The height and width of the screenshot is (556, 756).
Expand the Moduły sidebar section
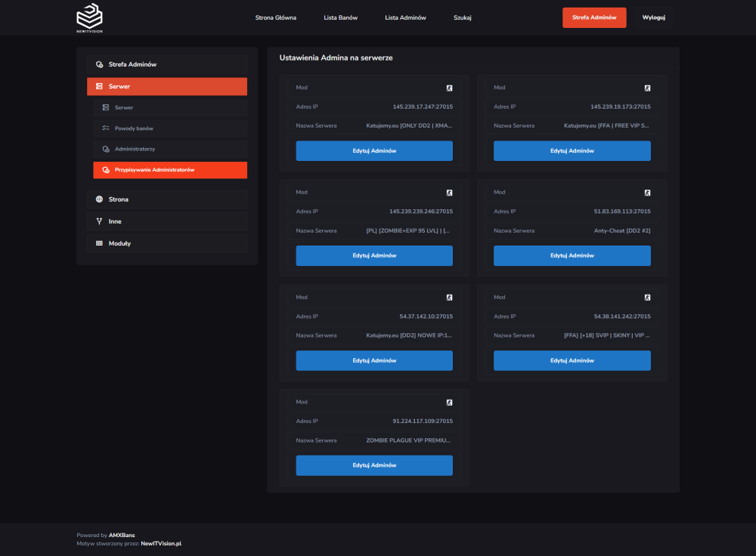click(167, 244)
